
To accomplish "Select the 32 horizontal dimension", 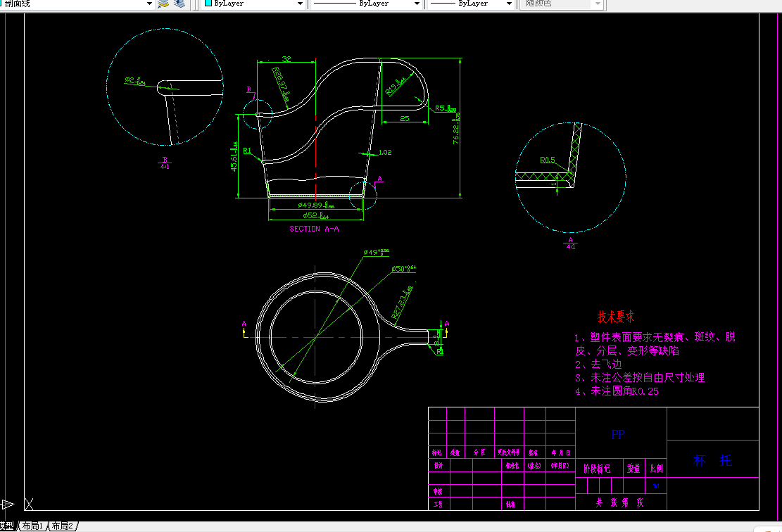I will click(286, 59).
